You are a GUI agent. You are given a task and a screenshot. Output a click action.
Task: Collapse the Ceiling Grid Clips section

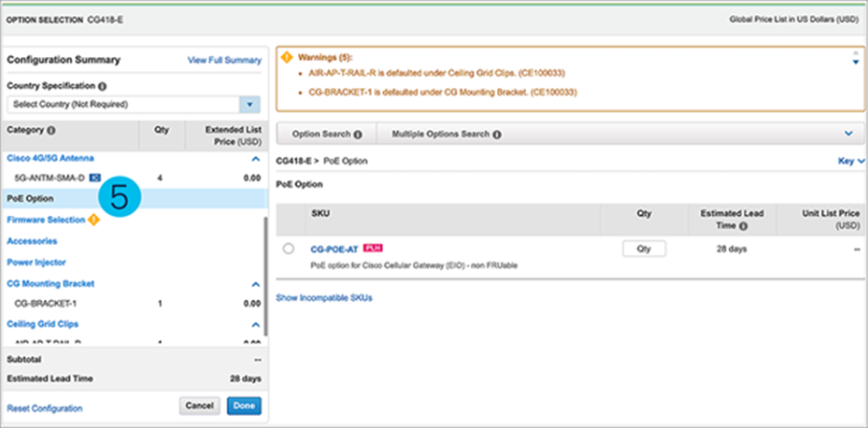coord(255,325)
